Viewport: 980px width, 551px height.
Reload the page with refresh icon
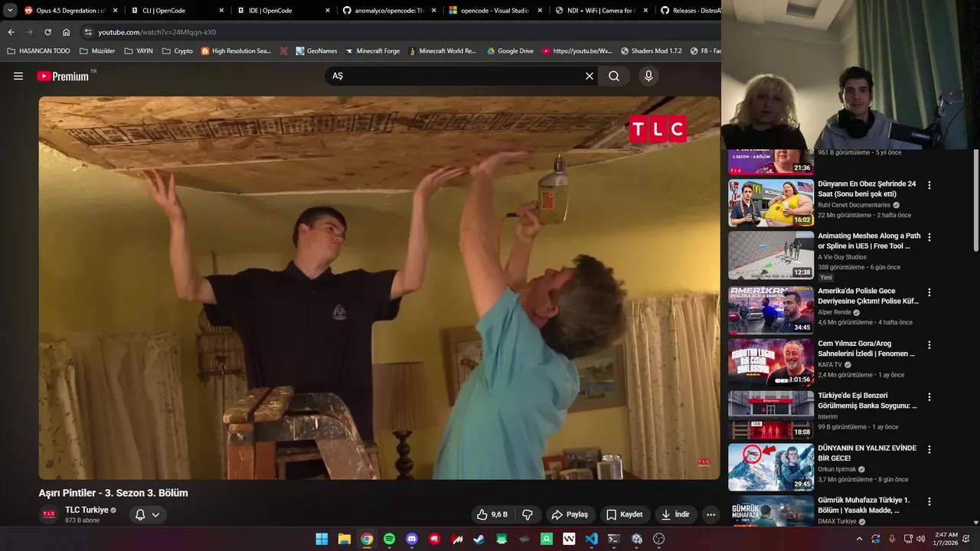tap(47, 32)
